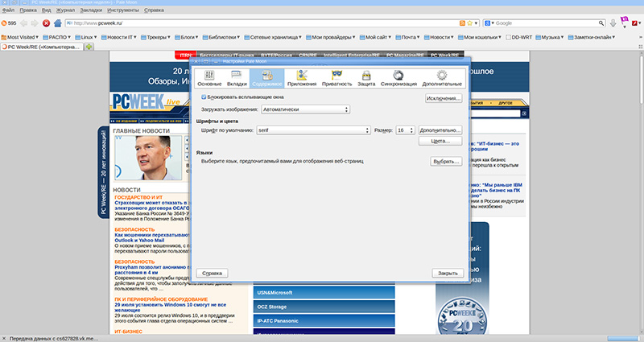The image size is (644, 342).
Task: Open the default font serif dropdown
Action: click(x=313, y=130)
